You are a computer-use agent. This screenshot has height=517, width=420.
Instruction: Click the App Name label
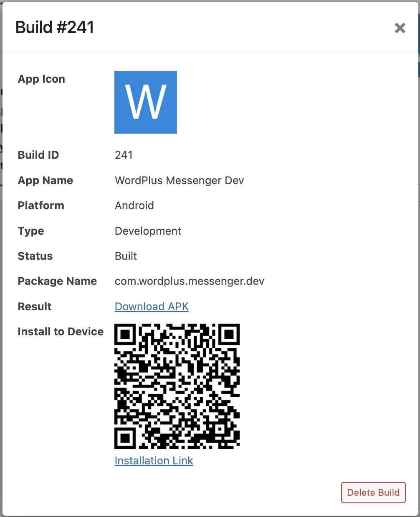tap(46, 180)
